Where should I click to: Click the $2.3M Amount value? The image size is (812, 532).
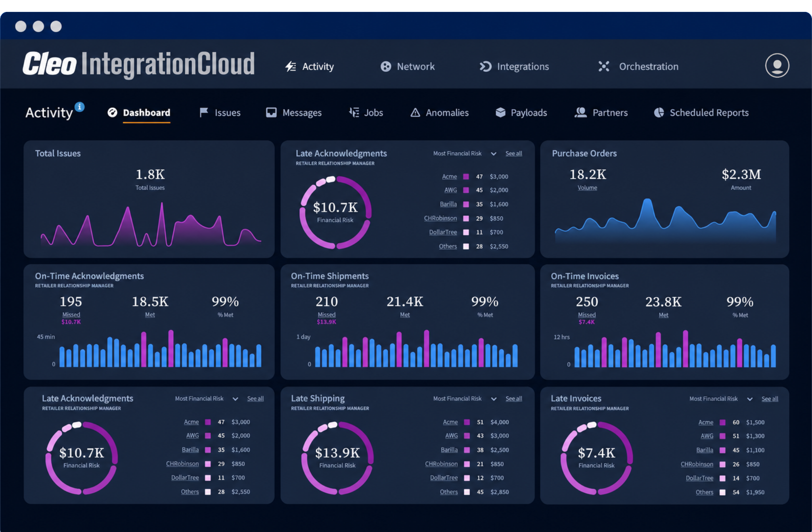pyautogui.click(x=741, y=174)
